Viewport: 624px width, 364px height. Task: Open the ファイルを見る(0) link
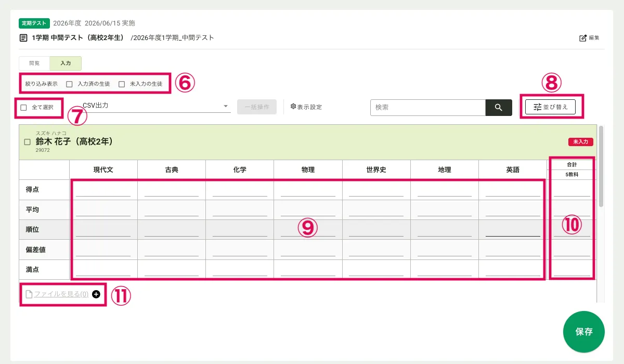click(61, 294)
